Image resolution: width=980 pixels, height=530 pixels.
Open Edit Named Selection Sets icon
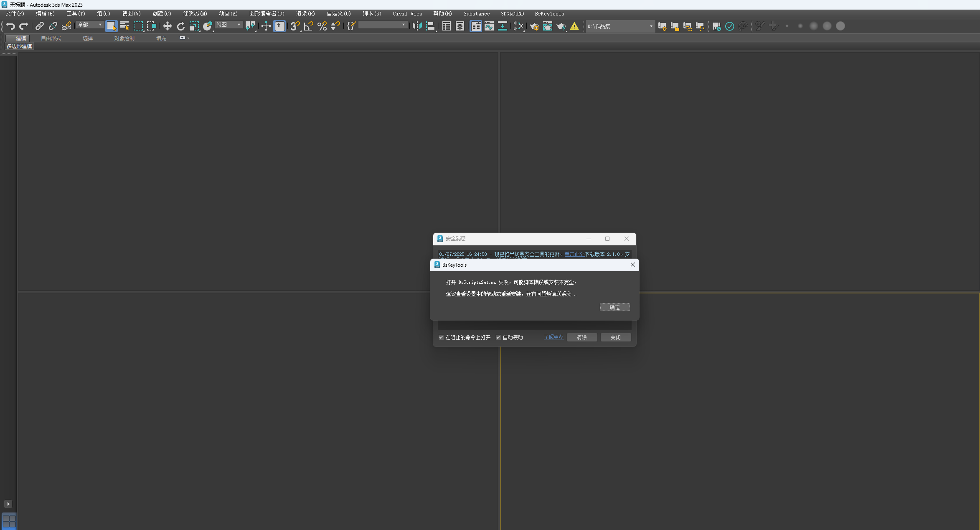[x=351, y=26]
